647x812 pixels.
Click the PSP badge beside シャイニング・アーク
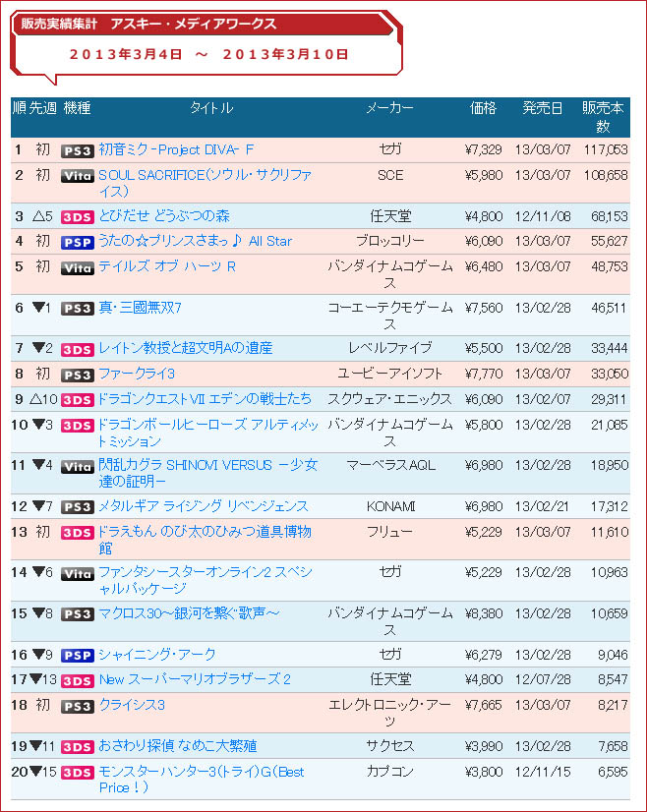[x=77, y=656]
